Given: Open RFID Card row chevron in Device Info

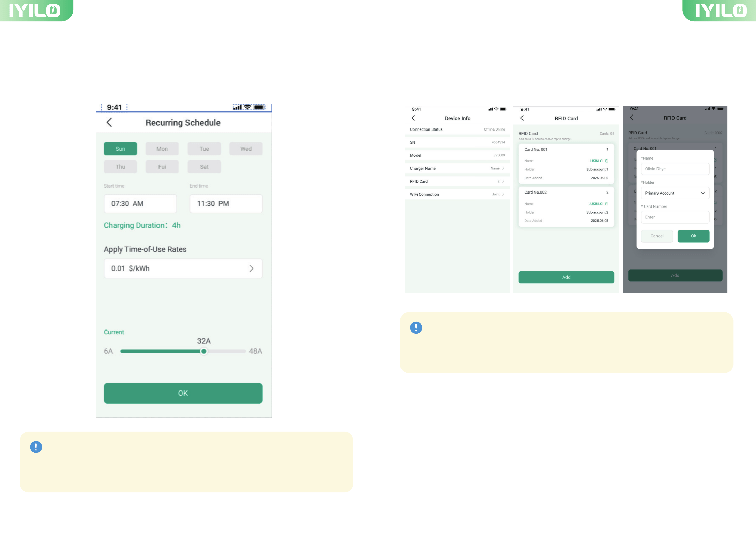Looking at the screenshot, I should tap(503, 181).
